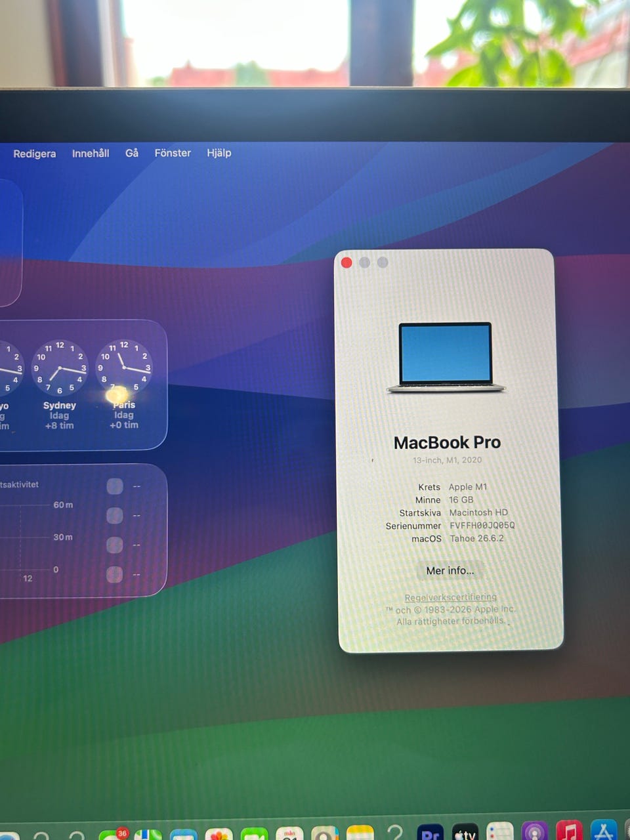Open the Fönster menu

click(173, 153)
